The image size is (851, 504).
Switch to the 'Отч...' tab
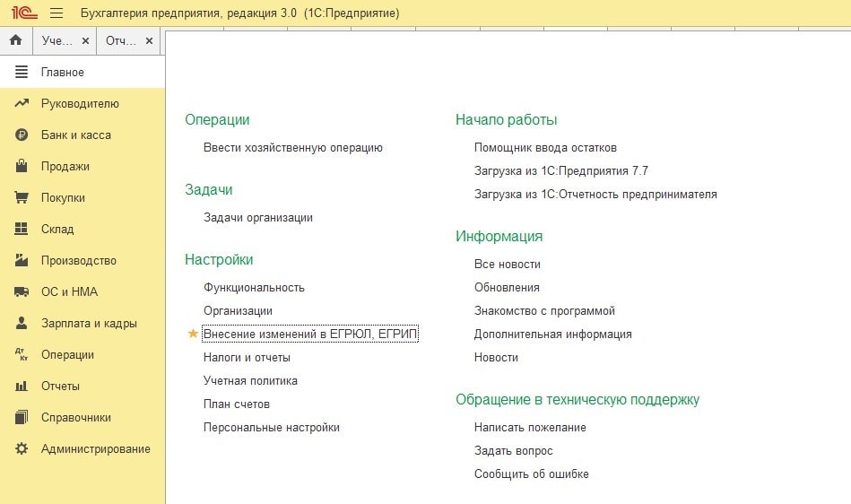coord(120,40)
